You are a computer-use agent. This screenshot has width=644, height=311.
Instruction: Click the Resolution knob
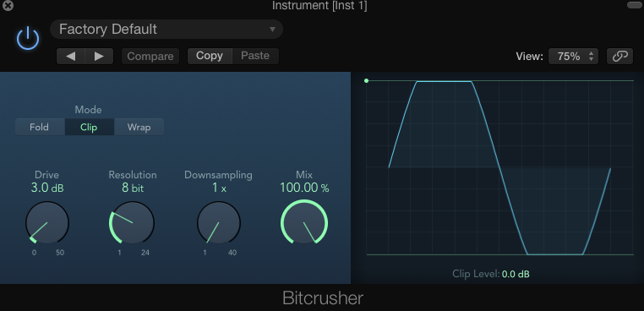pos(132,222)
